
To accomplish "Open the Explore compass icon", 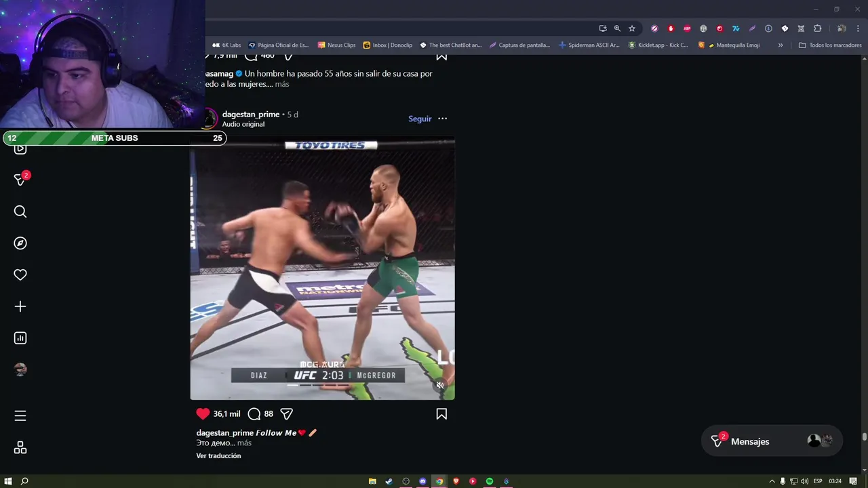I will (x=20, y=243).
